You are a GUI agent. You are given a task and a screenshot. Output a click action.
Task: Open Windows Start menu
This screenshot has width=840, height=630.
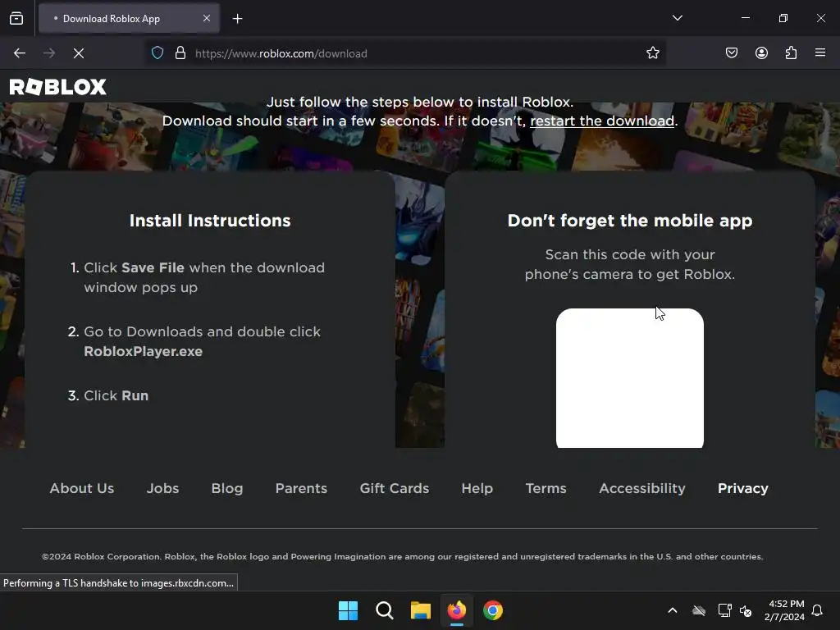(348, 610)
